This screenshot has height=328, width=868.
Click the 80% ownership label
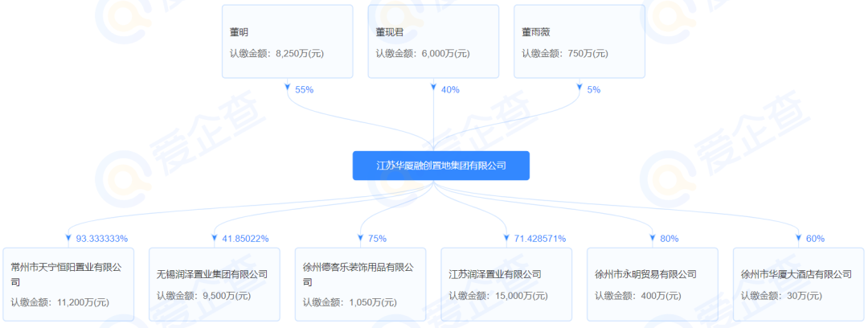pos(669,239)
